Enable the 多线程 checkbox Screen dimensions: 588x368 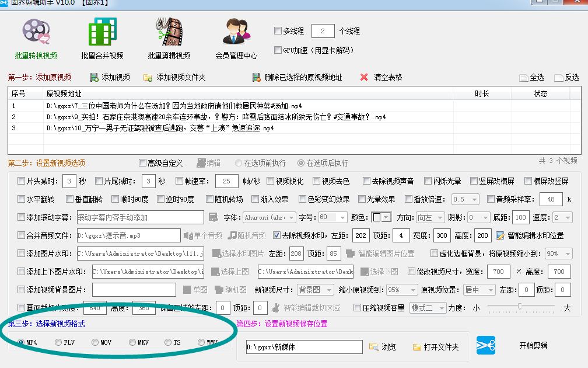[278, 31]
